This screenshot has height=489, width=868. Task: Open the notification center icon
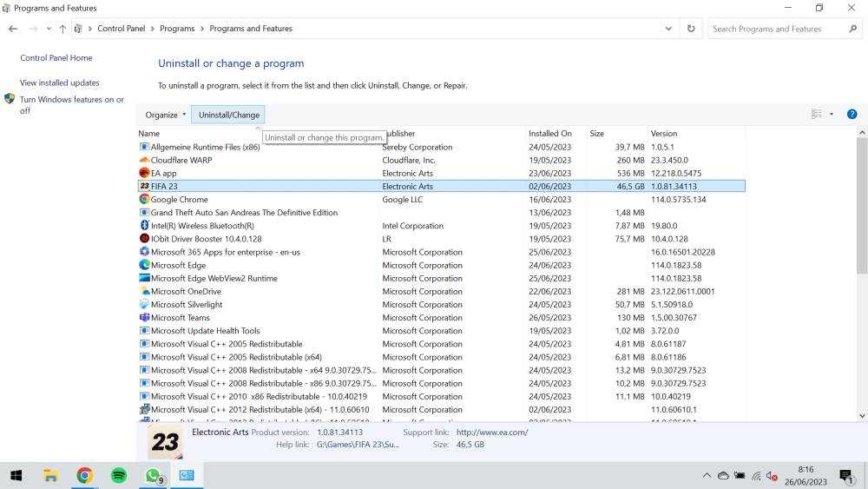pyautogui.click(x=845, y=476)
